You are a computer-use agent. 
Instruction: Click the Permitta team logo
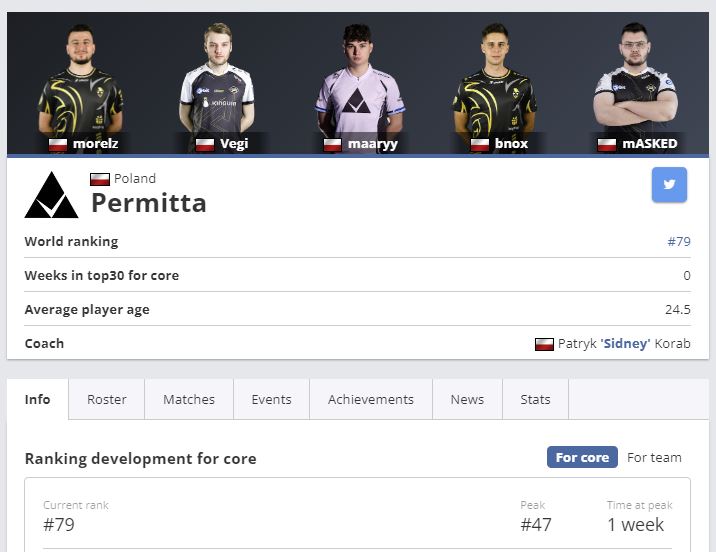[x=51, y=195]
